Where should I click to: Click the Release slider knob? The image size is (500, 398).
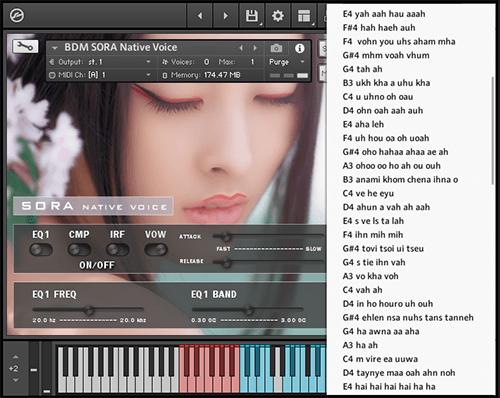click(226, 263)
